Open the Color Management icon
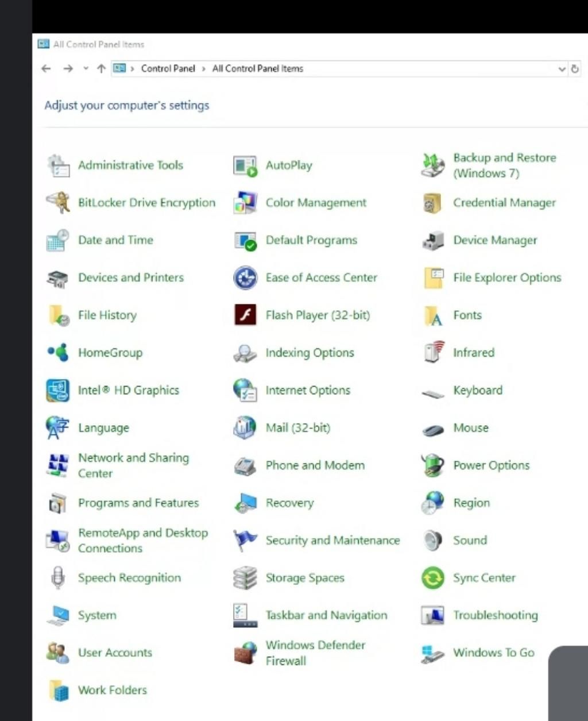This screenshot has width=588, height=721. pos(245,203)
